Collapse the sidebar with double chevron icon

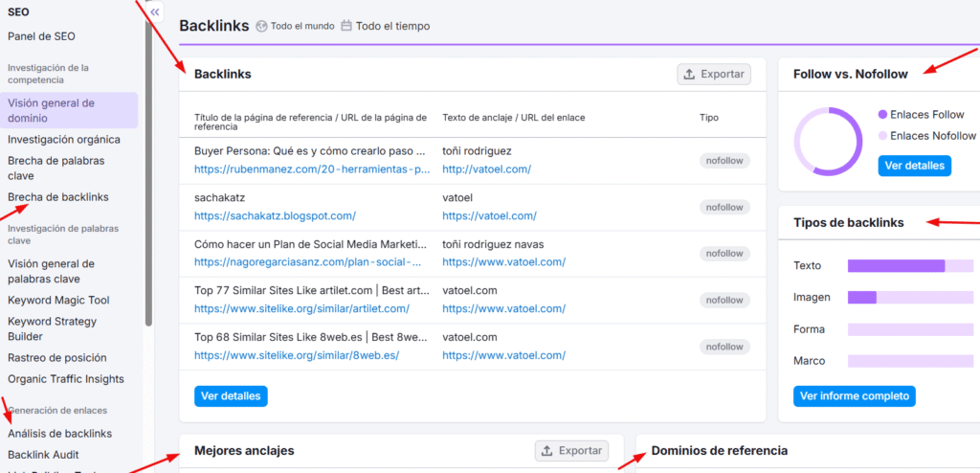[155, 11]
